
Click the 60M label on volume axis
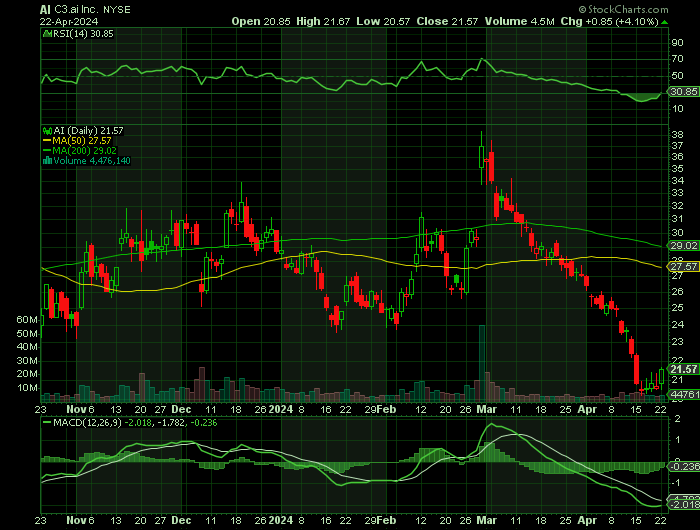click(x=27, y=320)
